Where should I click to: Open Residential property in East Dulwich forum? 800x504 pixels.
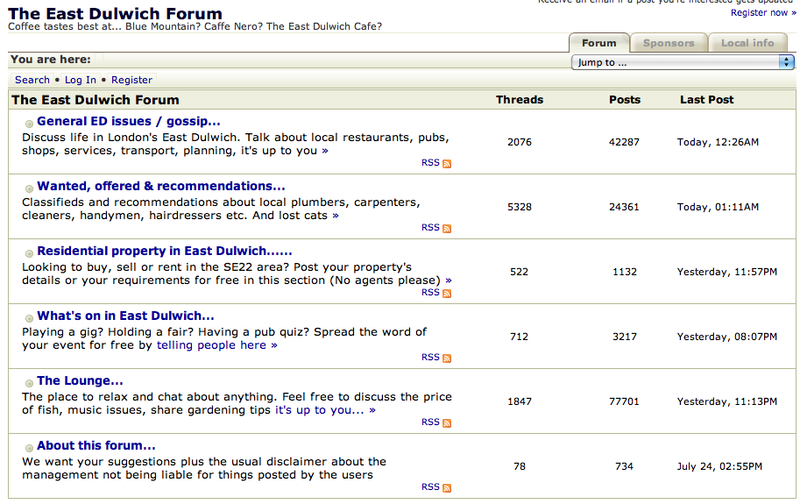pos(164,251)
